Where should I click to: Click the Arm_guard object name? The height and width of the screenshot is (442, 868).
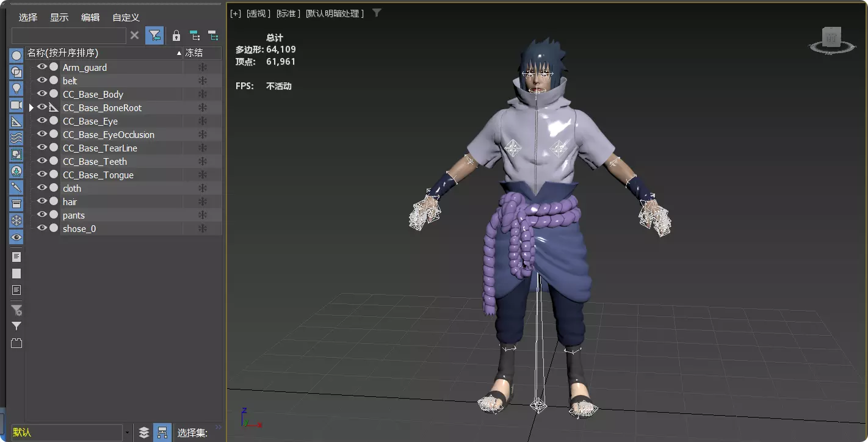(85, 68)
